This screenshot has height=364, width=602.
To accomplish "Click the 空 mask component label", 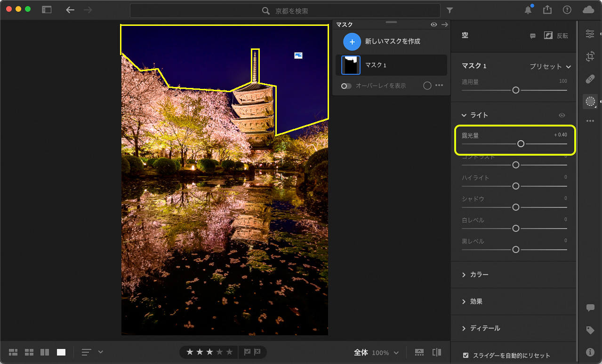I will [x=465, y=36].
